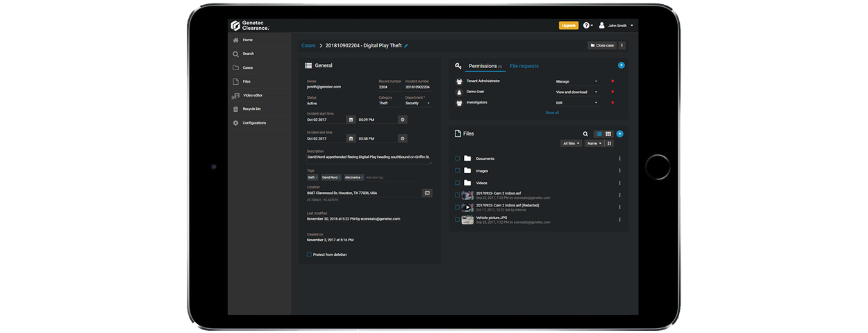The width and height of the screenshot is (868, 333).
Task: Switch to the File requests tab
Action: coord(524,66)
